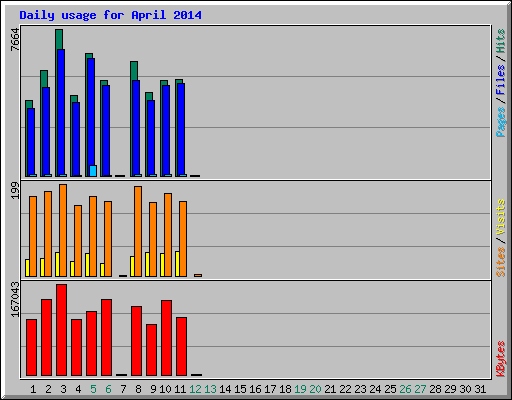Click the blue 'Files' legend label

500,79
